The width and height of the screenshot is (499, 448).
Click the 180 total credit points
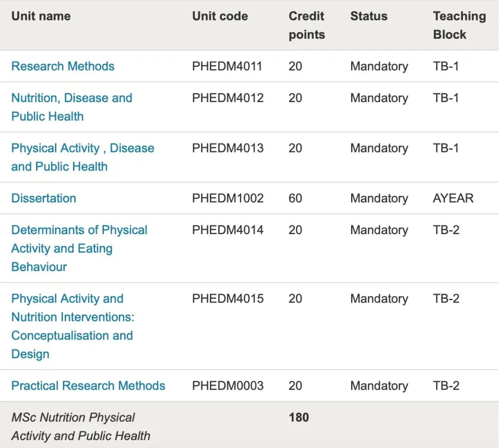tap(298, 418)
